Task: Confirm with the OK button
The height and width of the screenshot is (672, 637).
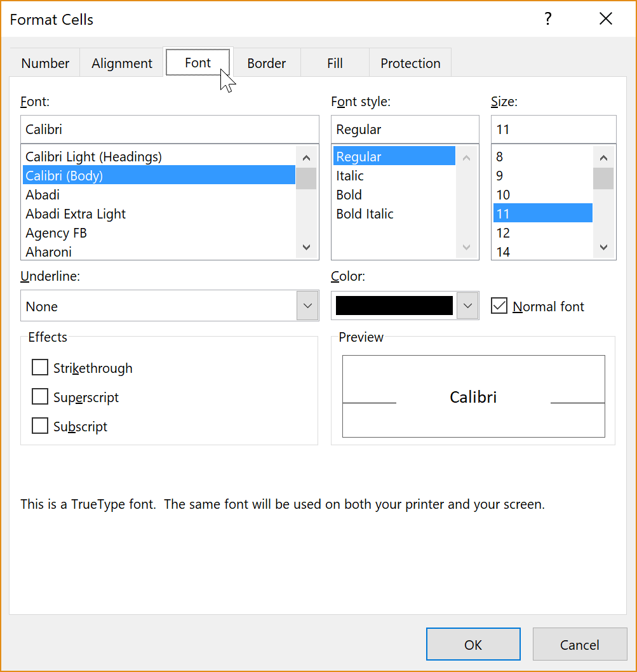Action: 473,644
